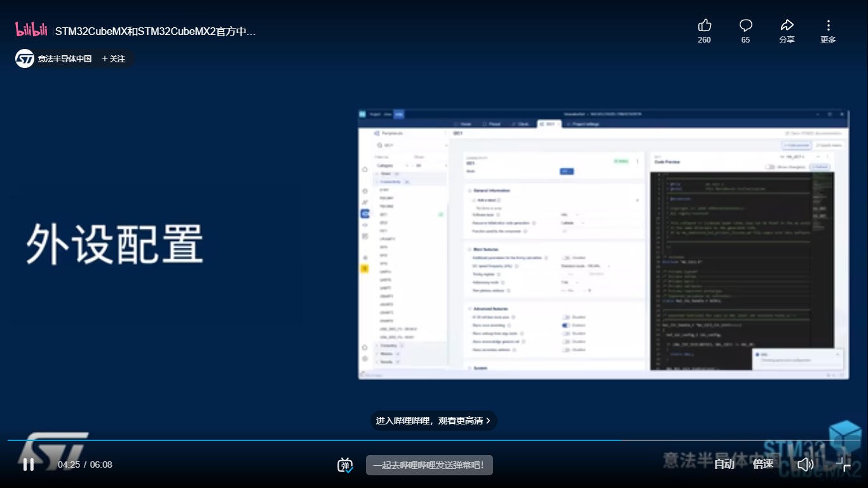Follow the 进入哔哩哔哩，观看更高清 link
Screen dimensions: 868x488
tap(433, 421)
